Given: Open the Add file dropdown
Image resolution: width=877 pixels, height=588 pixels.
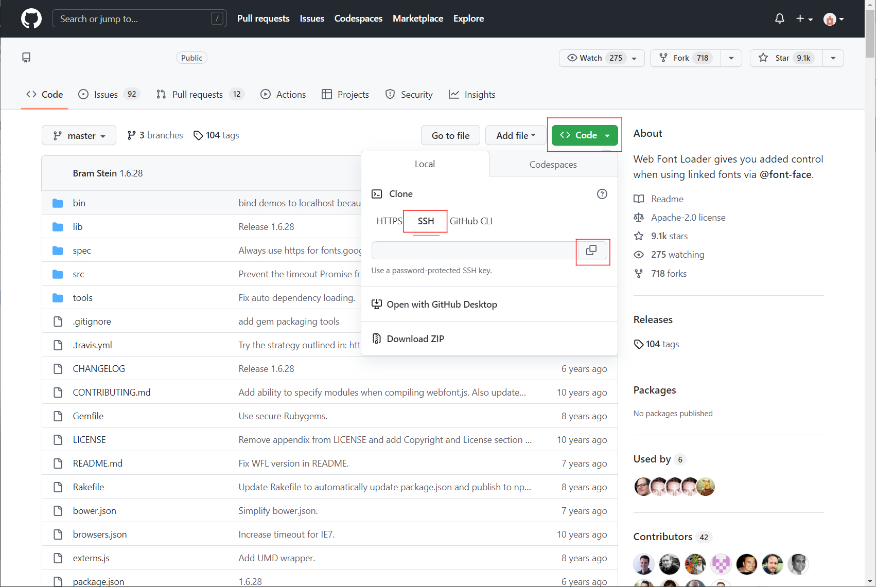Looking at the screenshot, I should pos(516,135).
